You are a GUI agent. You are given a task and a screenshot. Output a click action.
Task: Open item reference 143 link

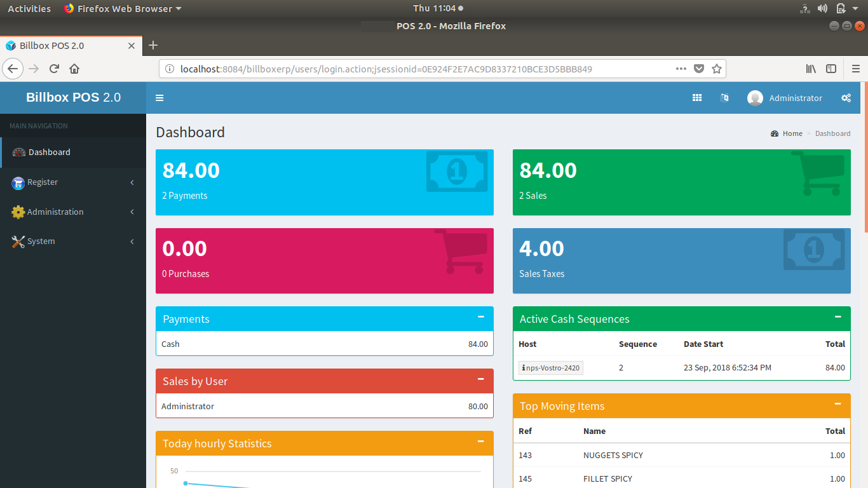point(525,455)
